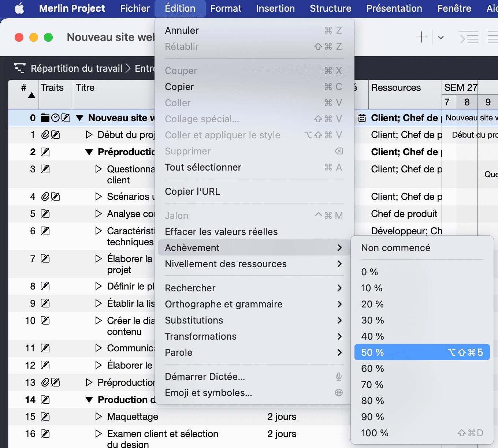The width and height of the screenshot is (498, 448).
Task: Expand the Maquettage row triangle
Action: coord(98,417)
